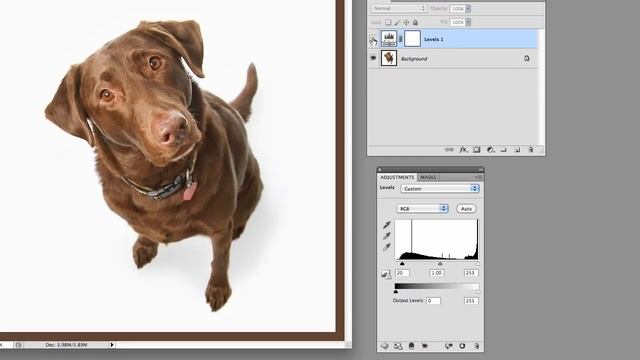
Task: Switch to the Masks tab
Action: click(428, 177)
